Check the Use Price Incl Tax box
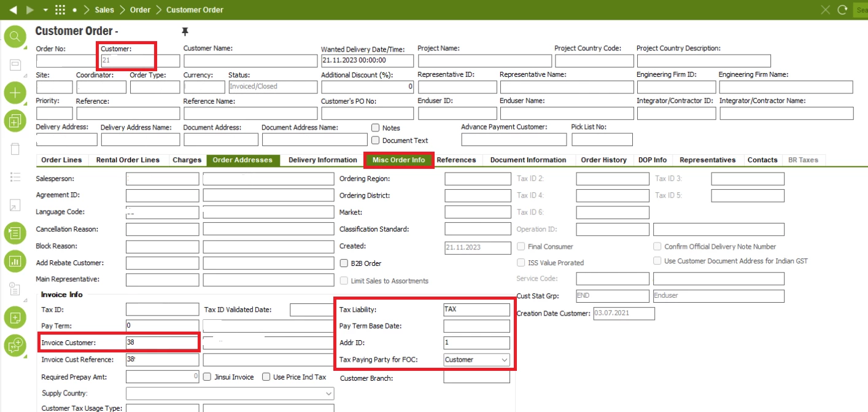This screenshot has width=868, height=412. [x=266, y=377]
